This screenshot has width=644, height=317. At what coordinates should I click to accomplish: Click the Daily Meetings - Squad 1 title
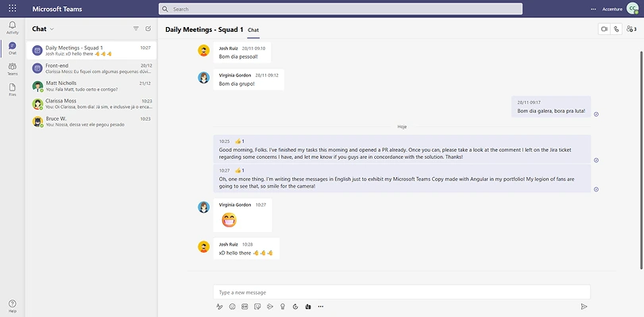[204, 29]
